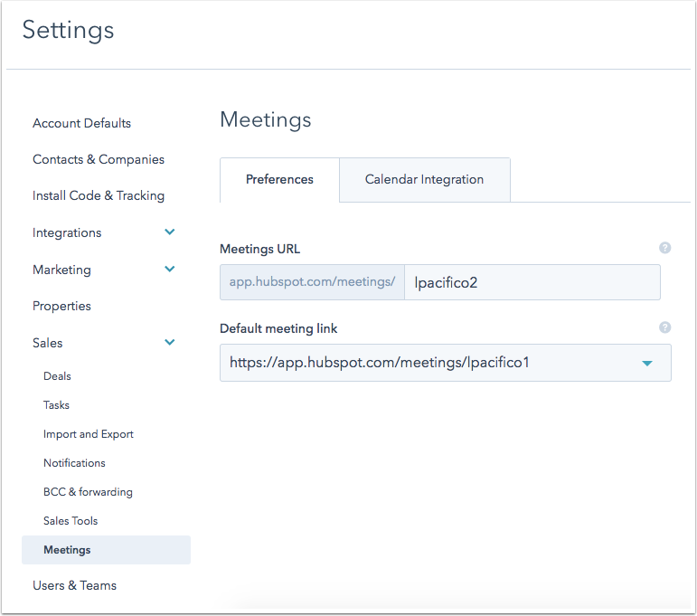Open Account Defaults settings
Viewport: 697px width, 616px height.
[81, 123]
